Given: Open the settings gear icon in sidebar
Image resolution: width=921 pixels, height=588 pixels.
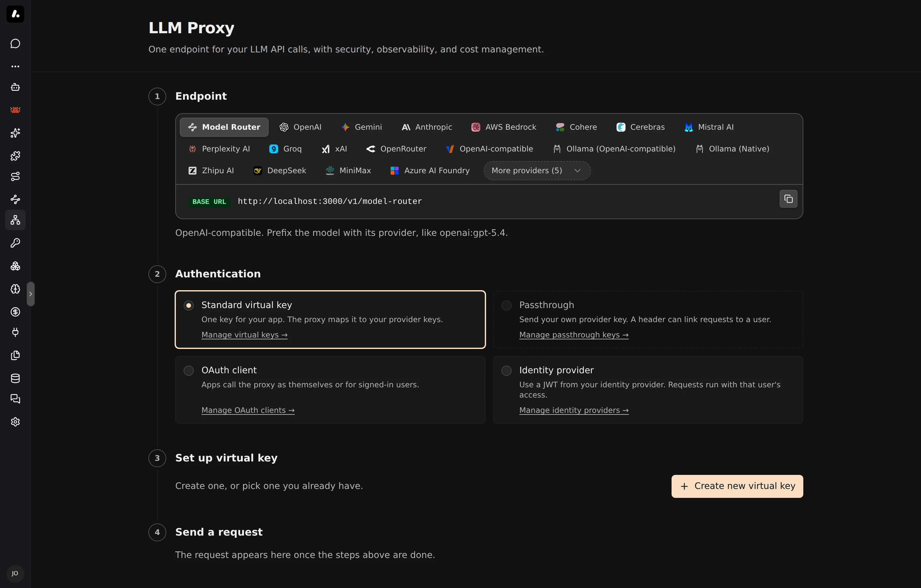Looking at the screenshot, I should click(15, 422).
